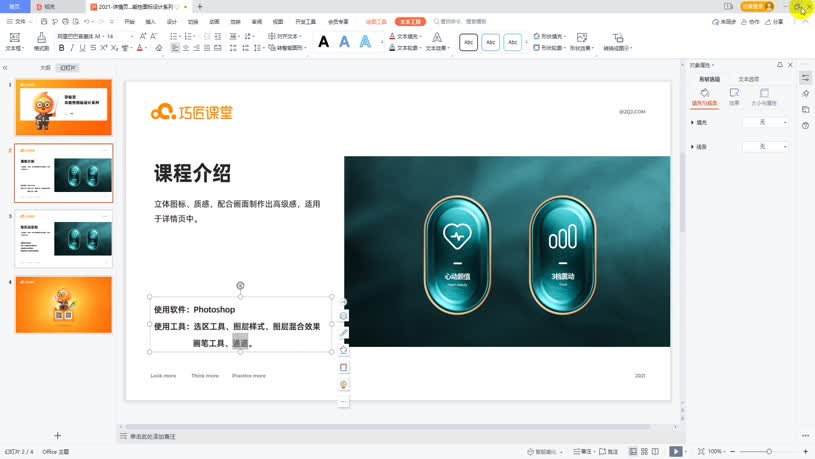Open the 插入 (Insert) ribbon tab

[x=151, y=22]
